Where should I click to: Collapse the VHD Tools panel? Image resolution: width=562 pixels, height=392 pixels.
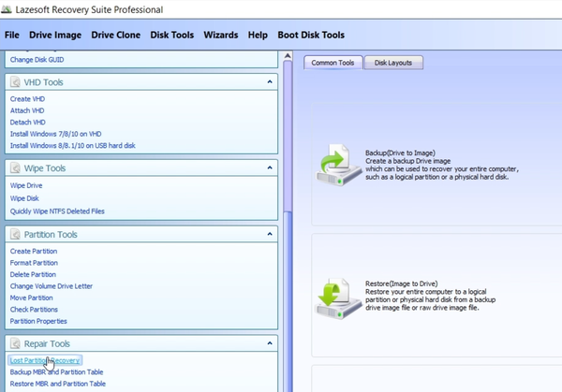(x=270, y=82)
